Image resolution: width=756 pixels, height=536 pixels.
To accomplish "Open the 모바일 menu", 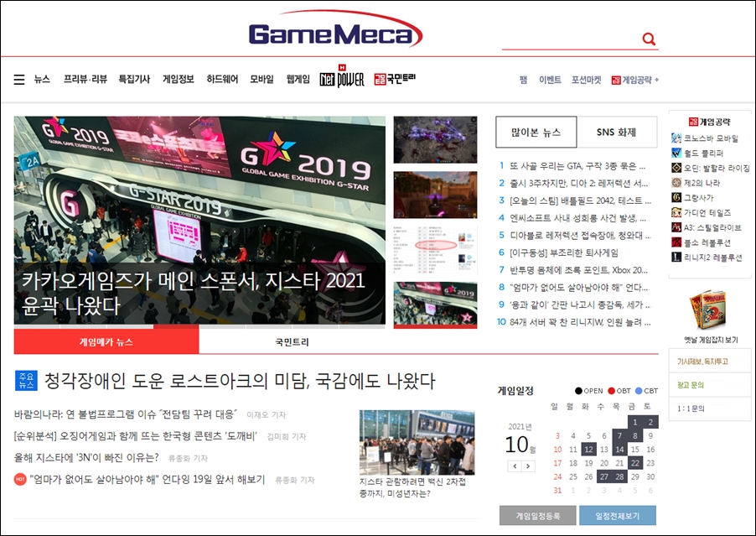I will click(x=261, y=79).
